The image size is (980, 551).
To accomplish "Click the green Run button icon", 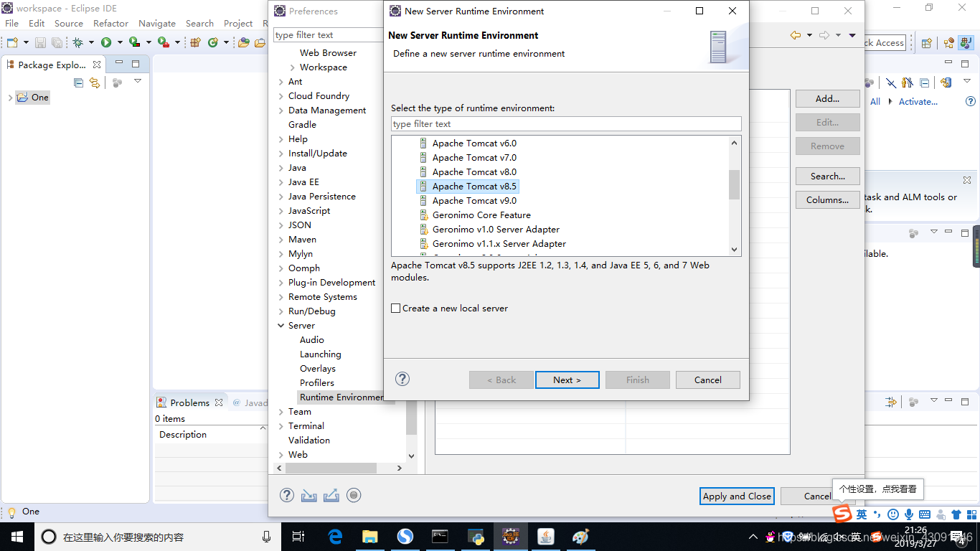I will [106, 42].
